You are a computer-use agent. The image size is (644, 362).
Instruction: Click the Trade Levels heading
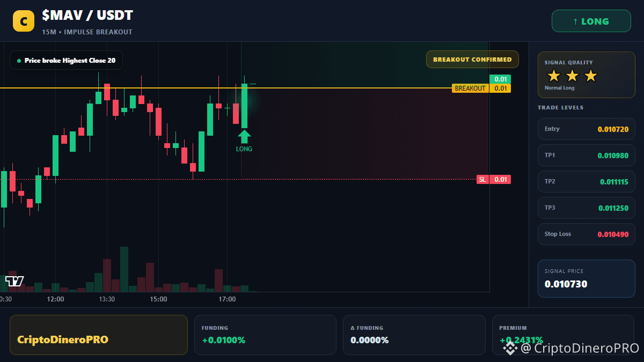pyautogui.click(x=560, y=108)
